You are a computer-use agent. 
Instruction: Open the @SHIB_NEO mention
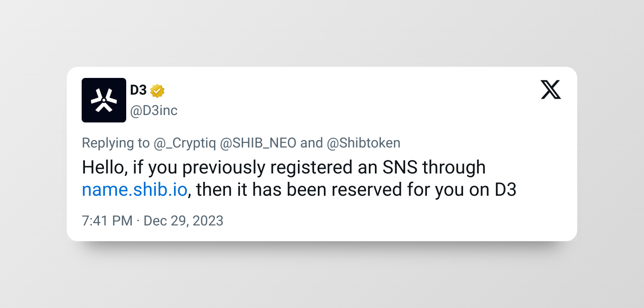258,143
